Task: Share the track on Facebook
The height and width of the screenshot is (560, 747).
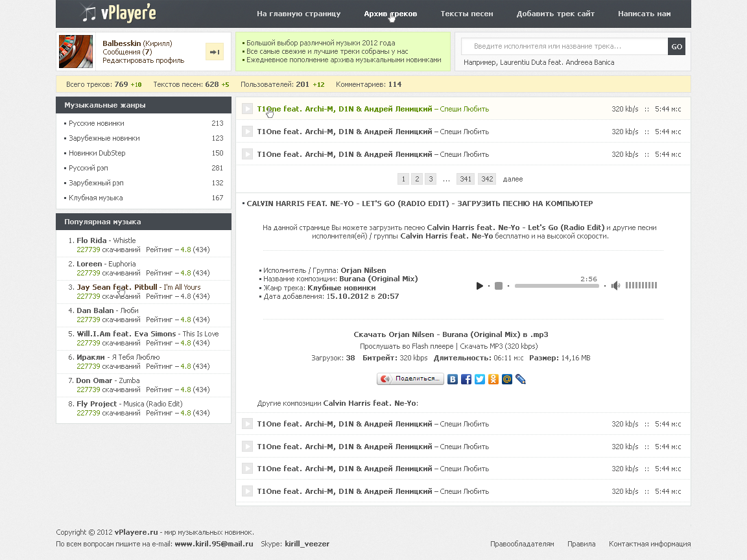Action: (x=466, y=379)
